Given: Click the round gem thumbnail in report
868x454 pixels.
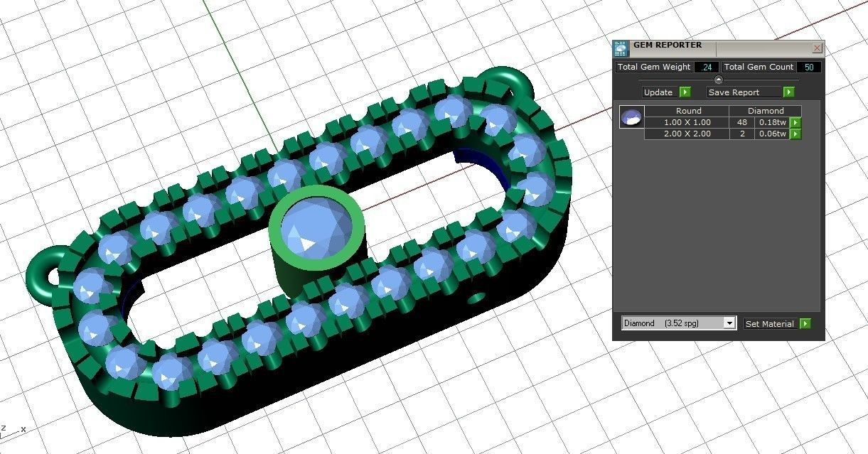Looking at the screenshot, I should coord(632,117).
